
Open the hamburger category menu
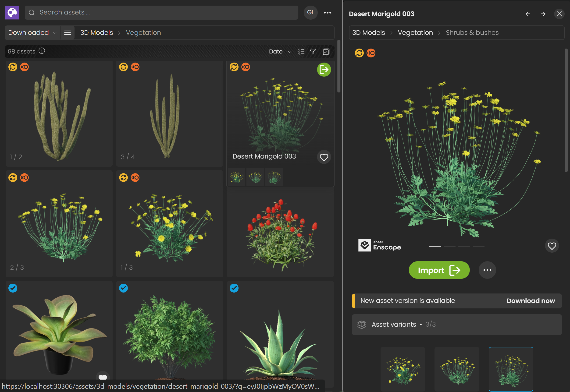[x=67, y=33]
